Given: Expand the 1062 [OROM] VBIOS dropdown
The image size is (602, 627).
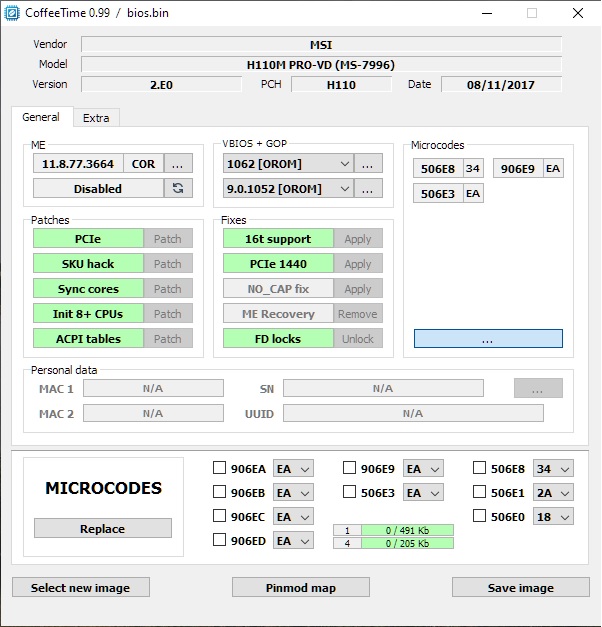Looking at the screenshot, I should (x=288, y=164).
